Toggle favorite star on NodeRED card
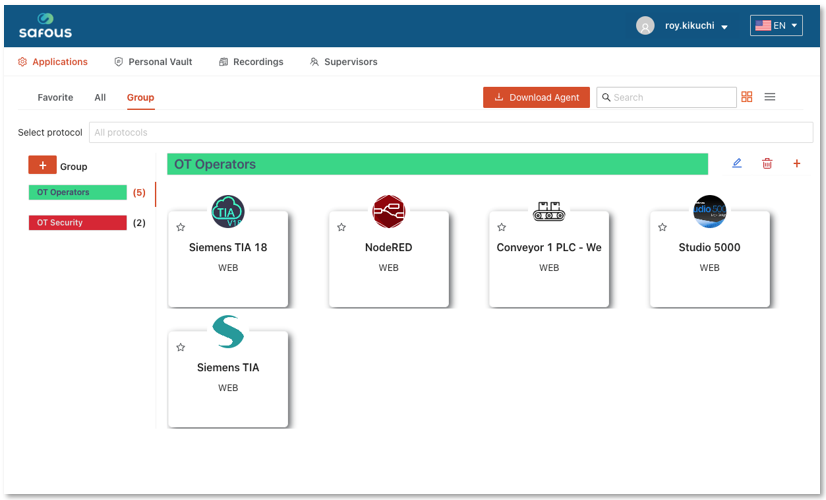This screenshot has height=500, width=826. point(342,228)
